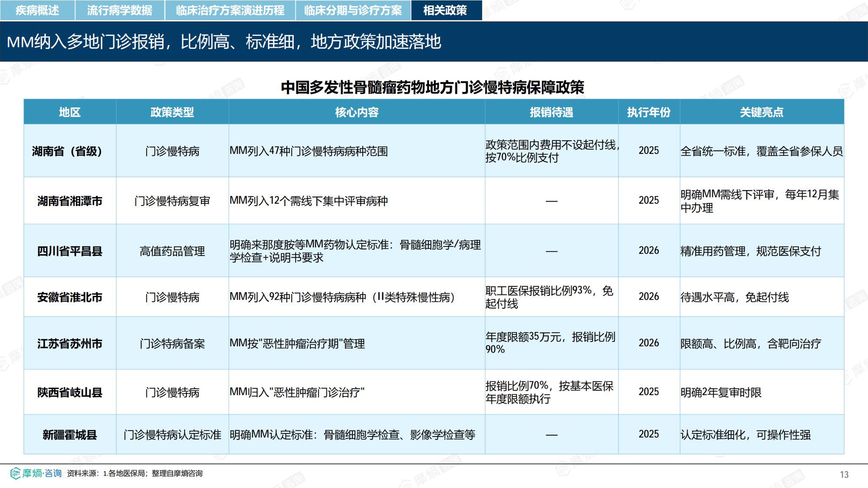Click the 报销比例70%，按基本医保 cell
868x488 pixels.
pos(552,392)
